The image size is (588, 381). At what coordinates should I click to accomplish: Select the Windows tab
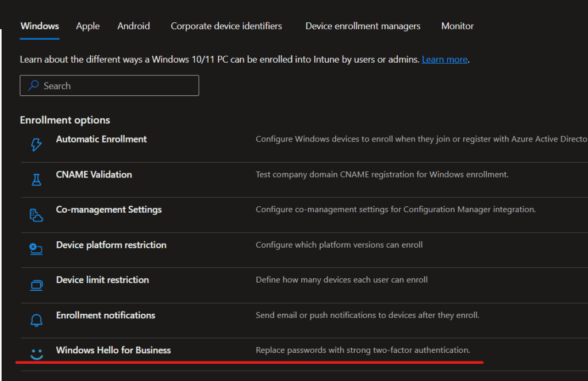[40, 26]
